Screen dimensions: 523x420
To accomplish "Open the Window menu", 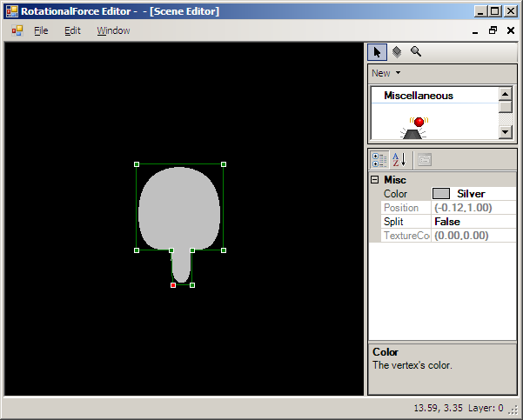I will [113, 30].
